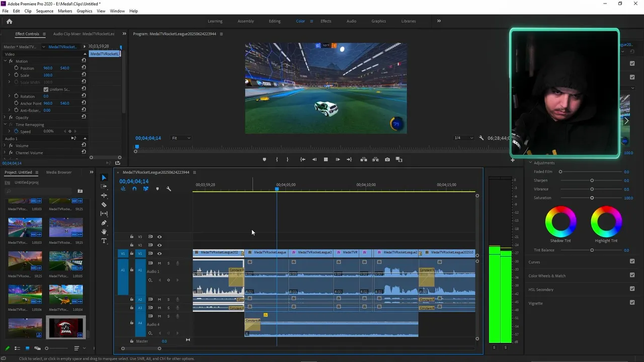The width and height of the screenshot is (644, 362).
Task: Step forward one frame in Program monitor
Action: click(338, 159)
